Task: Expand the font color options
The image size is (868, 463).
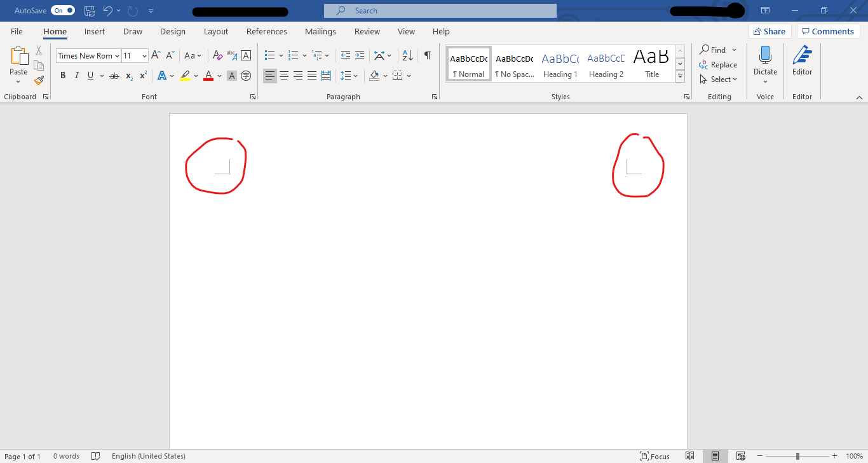Action: point(219,76)
